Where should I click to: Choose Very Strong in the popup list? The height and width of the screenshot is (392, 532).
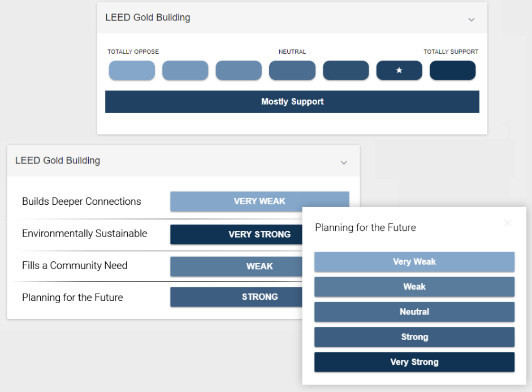point(414,362)
